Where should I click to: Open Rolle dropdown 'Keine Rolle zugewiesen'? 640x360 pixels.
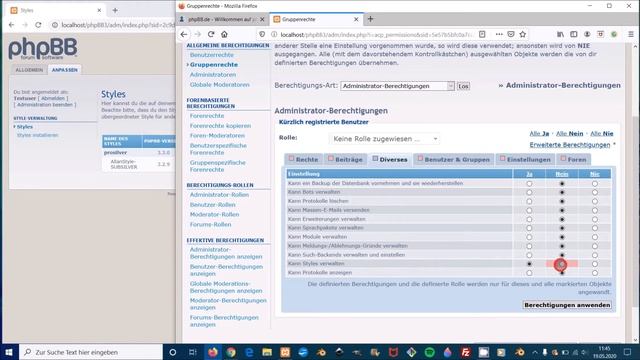[384, 139]
